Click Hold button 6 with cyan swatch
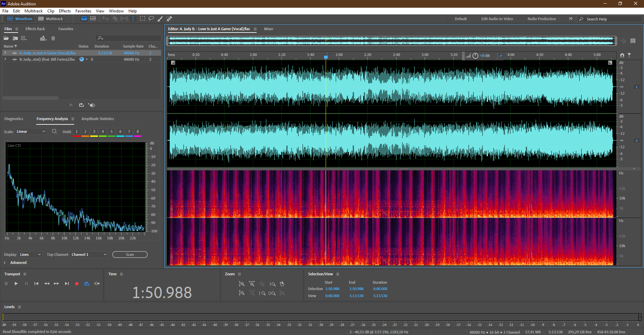 120,132
